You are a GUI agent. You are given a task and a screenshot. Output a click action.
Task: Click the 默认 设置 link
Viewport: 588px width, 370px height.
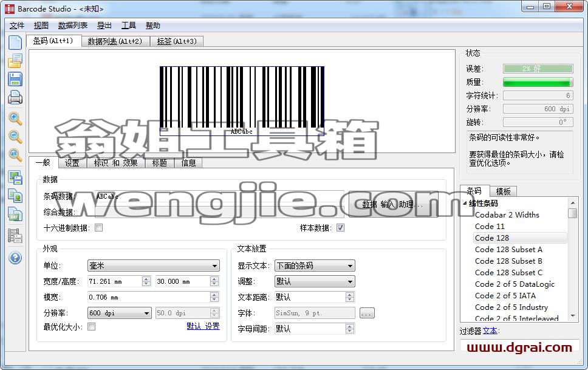pos(203,326)
